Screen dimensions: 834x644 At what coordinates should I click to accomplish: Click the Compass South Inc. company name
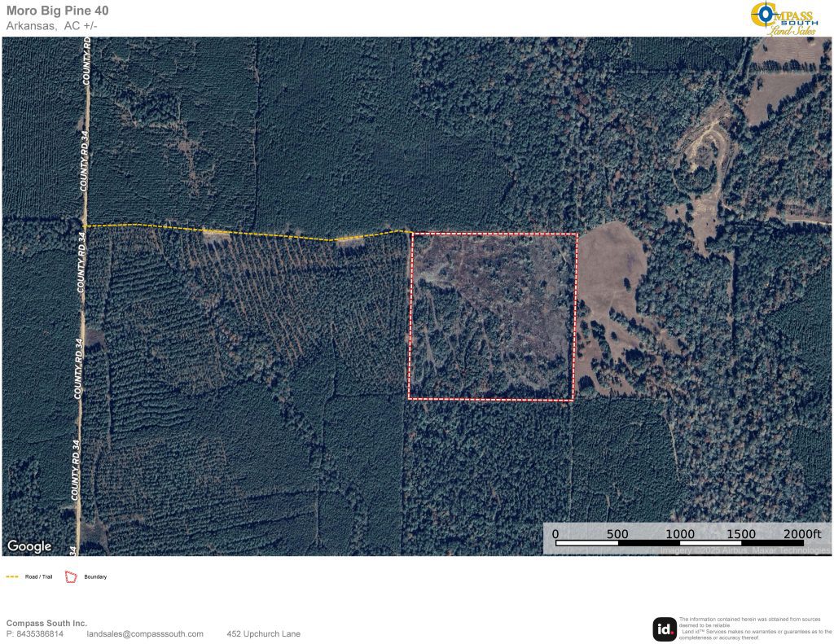[46, 623]
